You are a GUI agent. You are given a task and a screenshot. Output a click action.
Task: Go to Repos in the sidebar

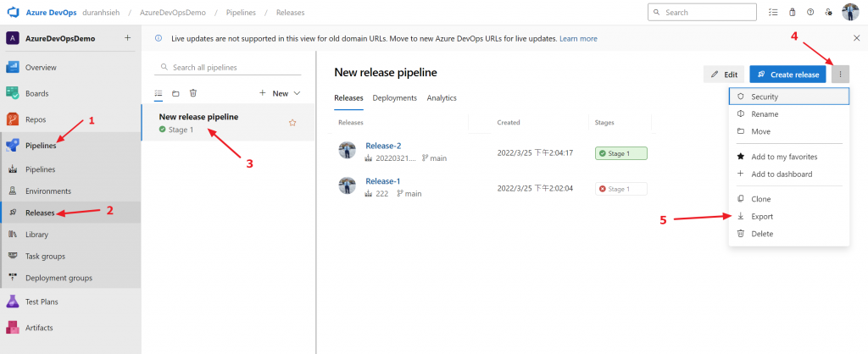(x=70, y=119)
